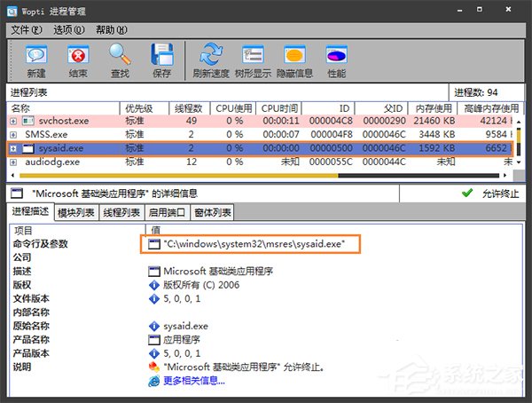Sort by the CPU时间 column header
Viewport: 532px width, 403px height.
coord(279,108)
